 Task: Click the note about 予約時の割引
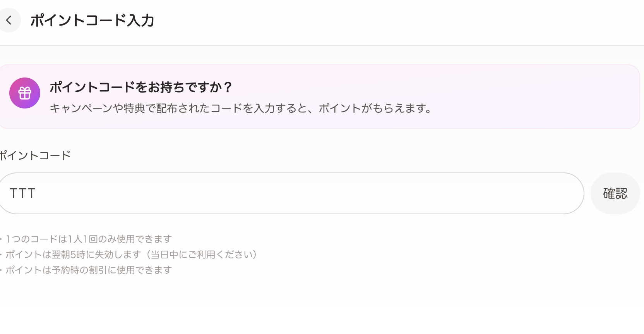(x=89, y=270)
